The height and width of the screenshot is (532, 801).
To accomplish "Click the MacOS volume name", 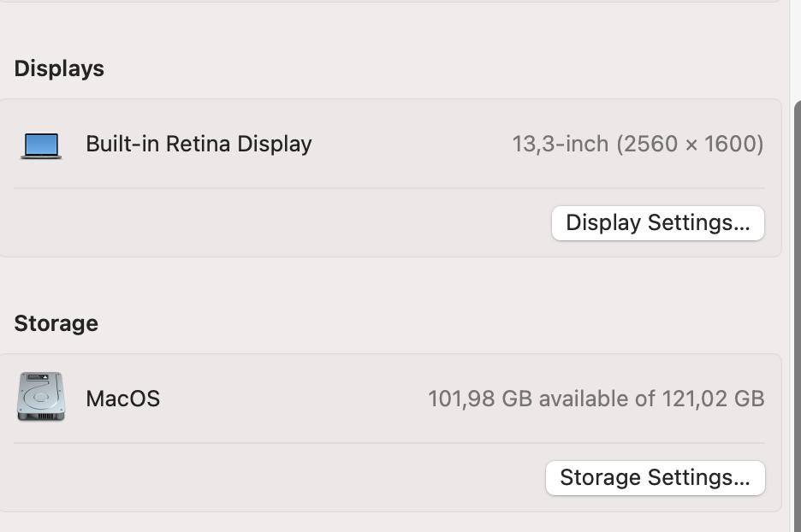I will tap(122, 399).
